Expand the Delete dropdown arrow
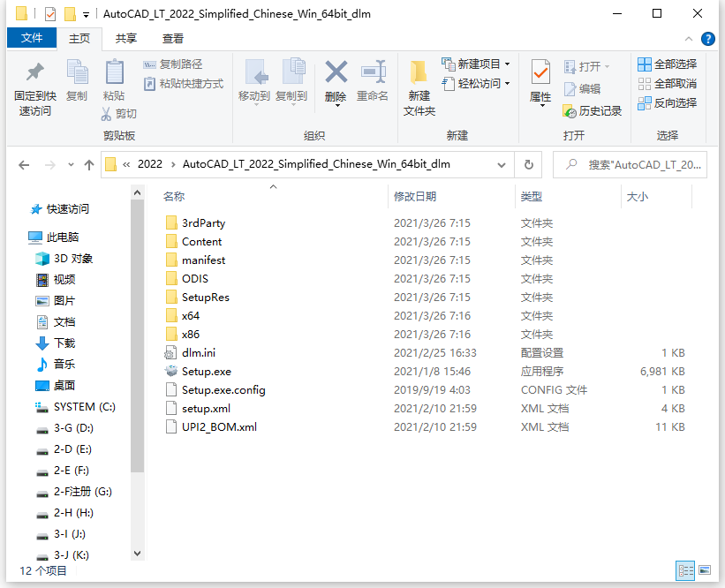 pos(337,106)
